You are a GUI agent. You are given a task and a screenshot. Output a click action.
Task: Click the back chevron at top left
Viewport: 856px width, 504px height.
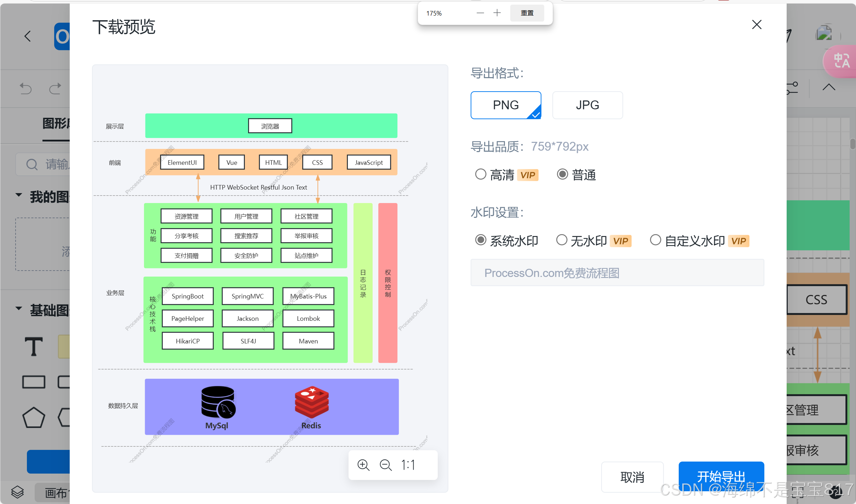pyautogui.click(x=28, y=36)
